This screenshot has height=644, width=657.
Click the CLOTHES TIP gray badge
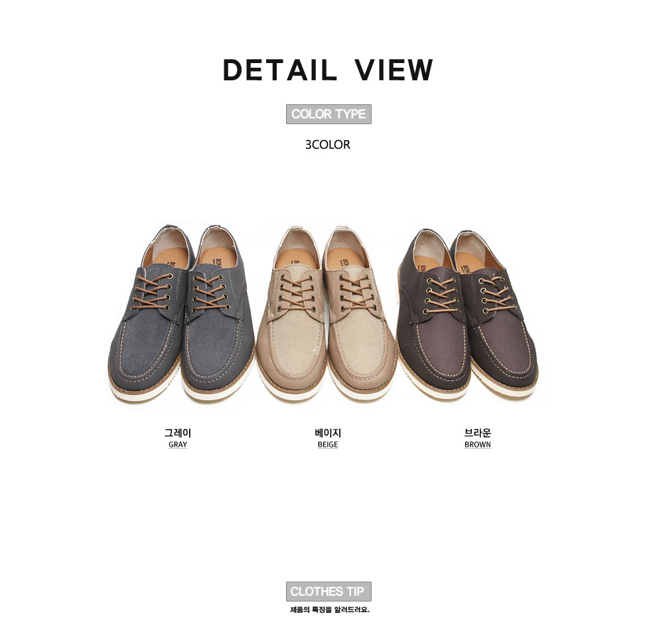[x=328, y=591]
